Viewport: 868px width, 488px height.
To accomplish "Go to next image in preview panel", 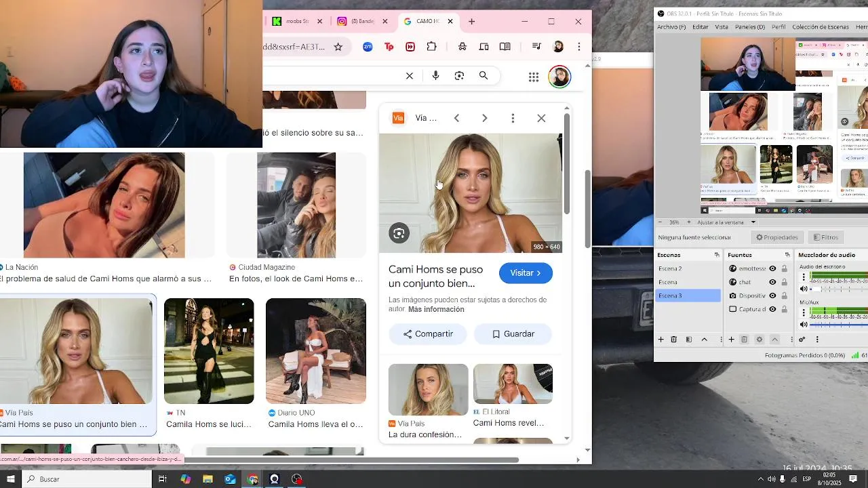I will click(x=484, y=118).
